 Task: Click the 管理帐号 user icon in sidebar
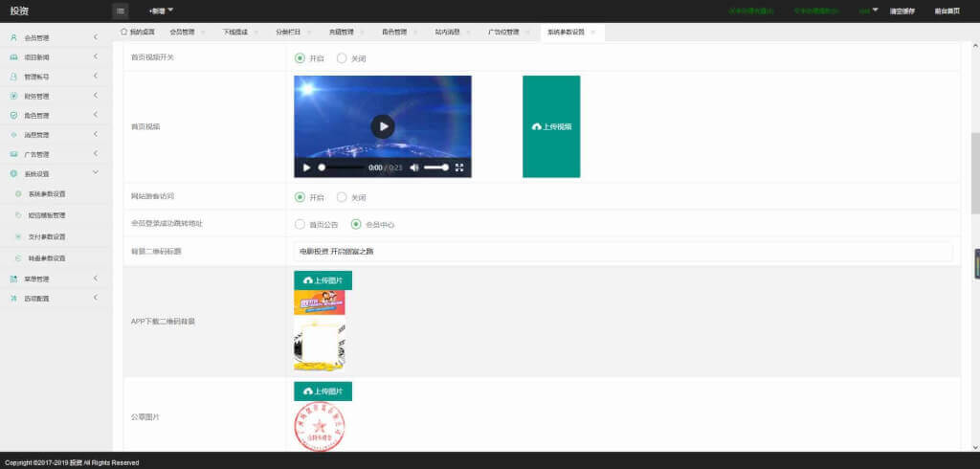coord(13,77)
